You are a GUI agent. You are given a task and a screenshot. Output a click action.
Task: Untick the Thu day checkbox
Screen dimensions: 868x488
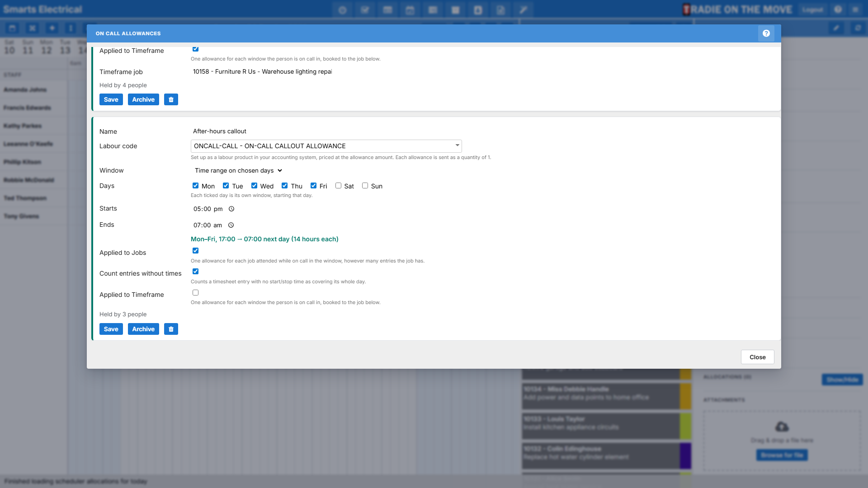(284, 186)
